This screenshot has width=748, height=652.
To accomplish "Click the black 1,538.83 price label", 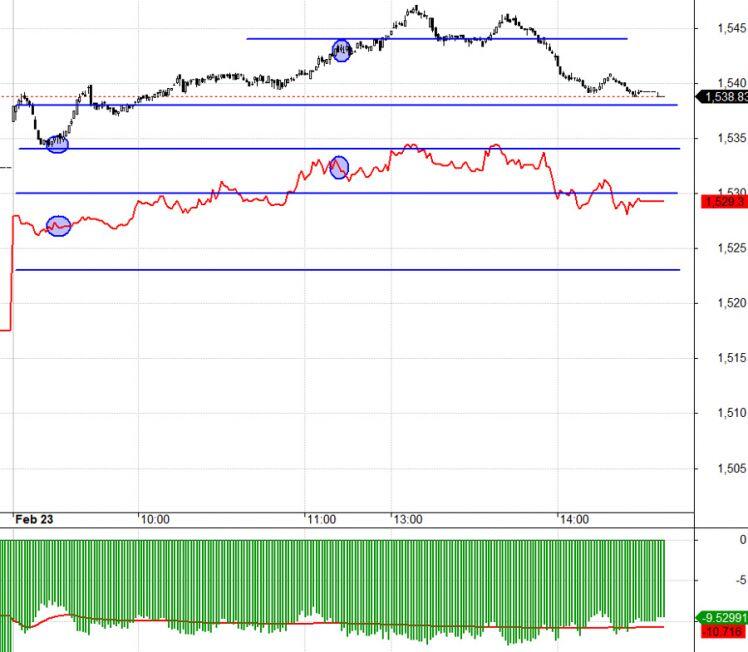I will [x=722, y=97].
